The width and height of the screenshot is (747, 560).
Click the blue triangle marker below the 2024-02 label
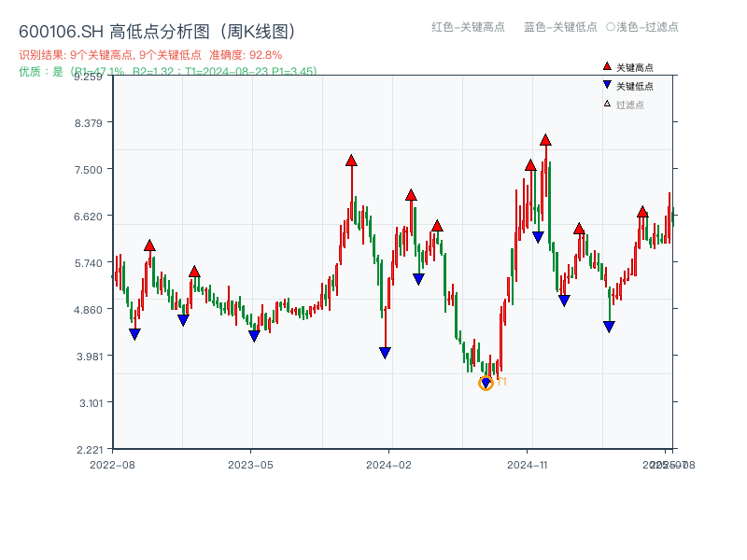385,353
